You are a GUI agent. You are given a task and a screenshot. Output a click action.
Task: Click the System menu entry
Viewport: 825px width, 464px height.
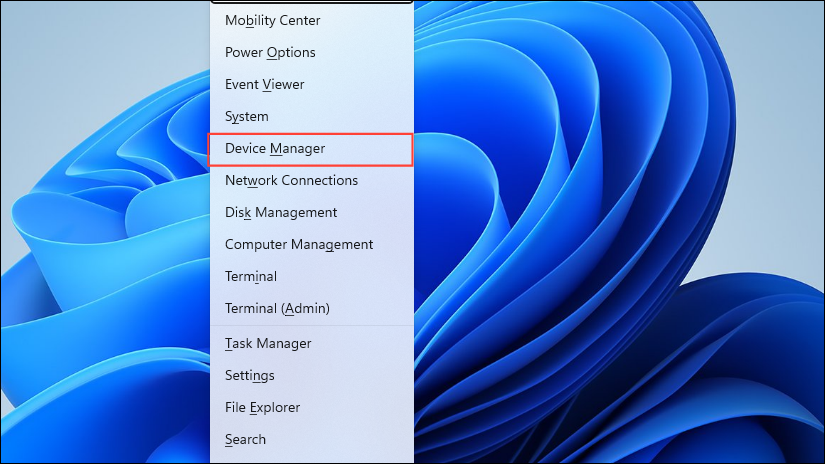click(x=246, y=116)
